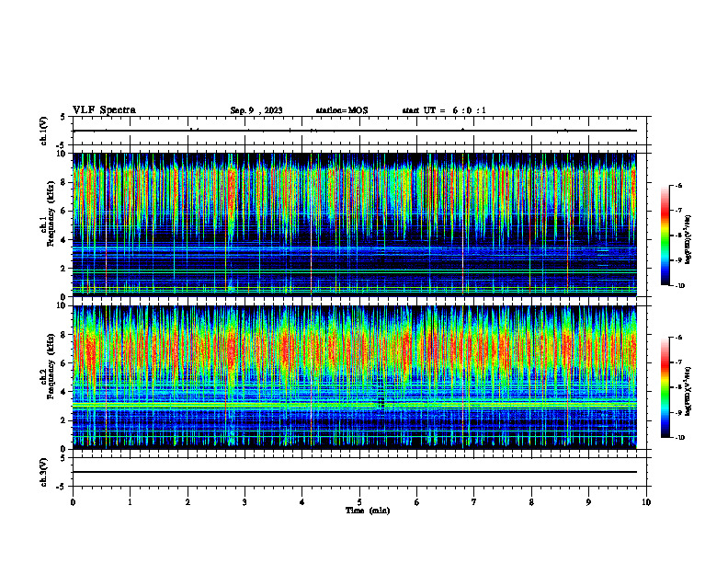Click the ch.1 voltage waveform trace
728x563 pixels.
(x=355, y=131)
